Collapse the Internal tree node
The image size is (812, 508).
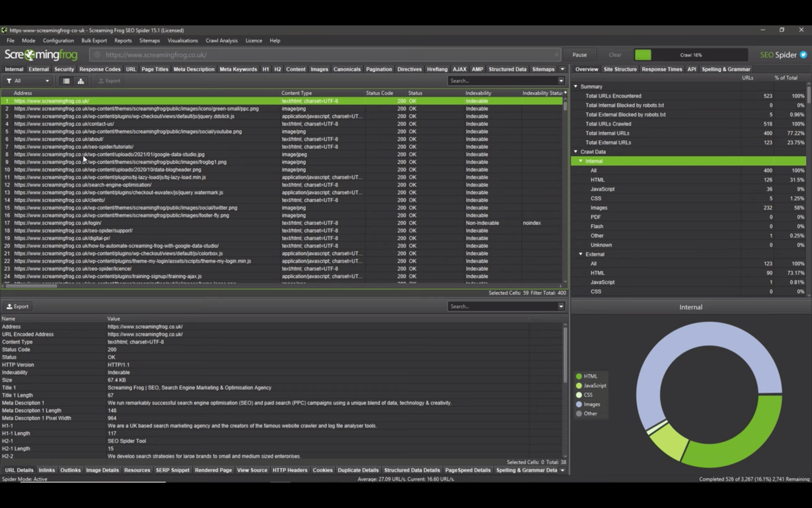pos(581,161)
